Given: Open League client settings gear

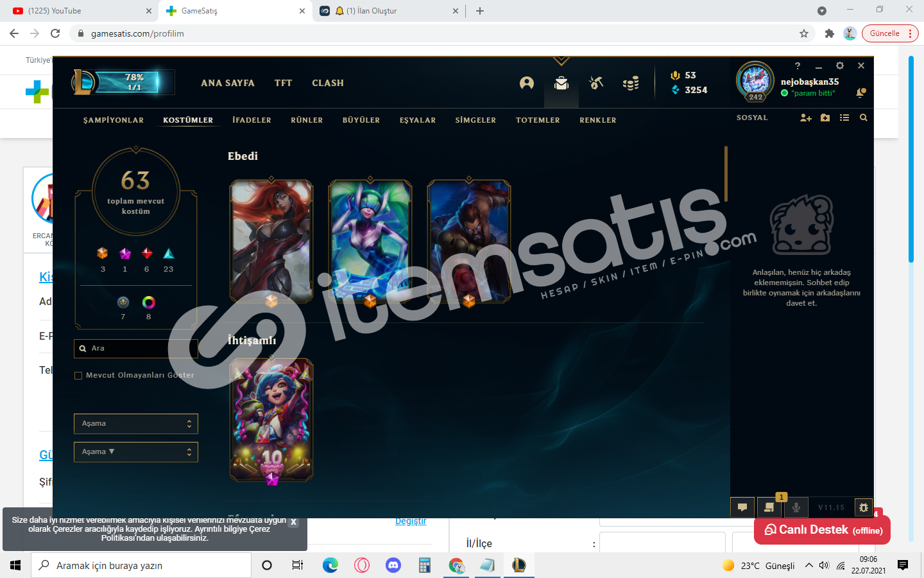Looking at the screenshot, I should [x=840, y=66].
